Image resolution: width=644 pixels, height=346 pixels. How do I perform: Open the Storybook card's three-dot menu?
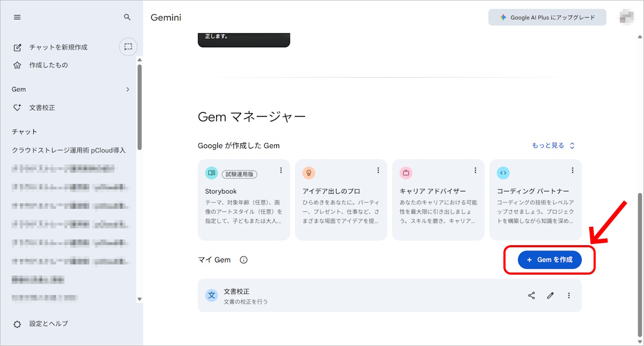tap(281, 170)
